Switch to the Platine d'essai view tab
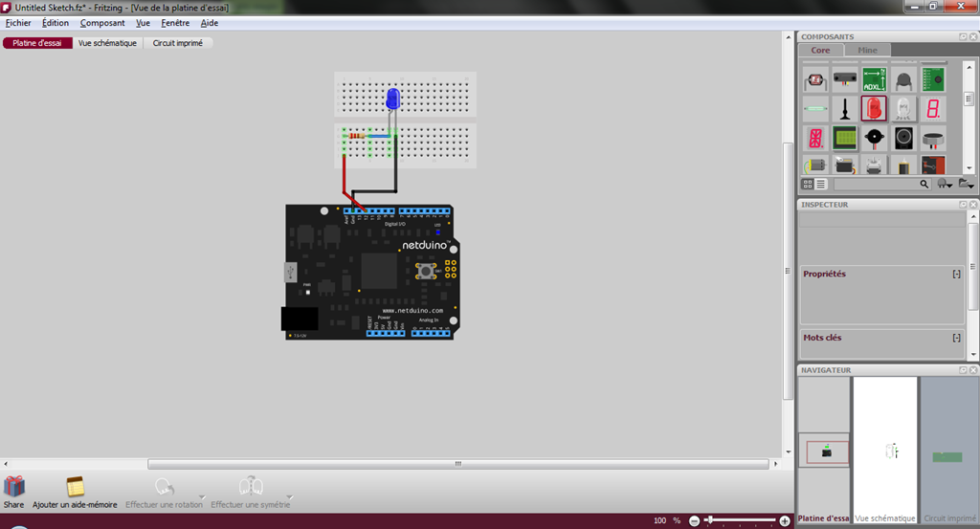The image size is (980, 529). (x=37, y=43)
